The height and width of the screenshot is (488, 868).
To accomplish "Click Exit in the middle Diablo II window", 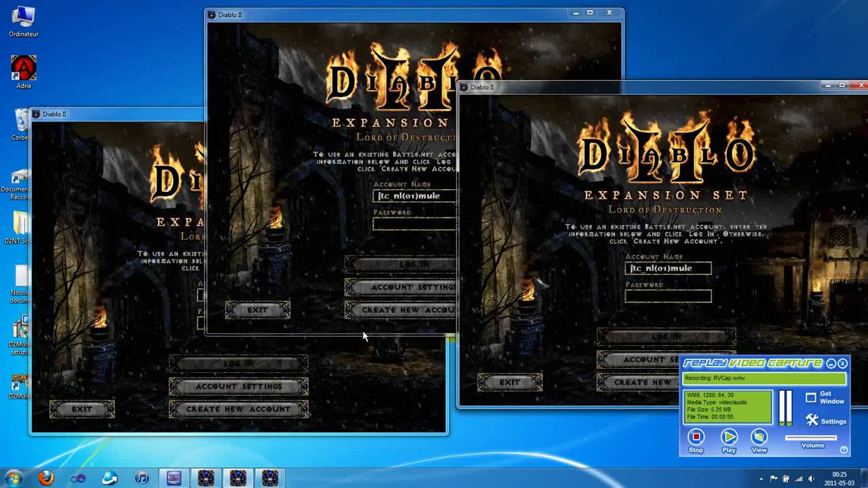I will tap(258, 310).
